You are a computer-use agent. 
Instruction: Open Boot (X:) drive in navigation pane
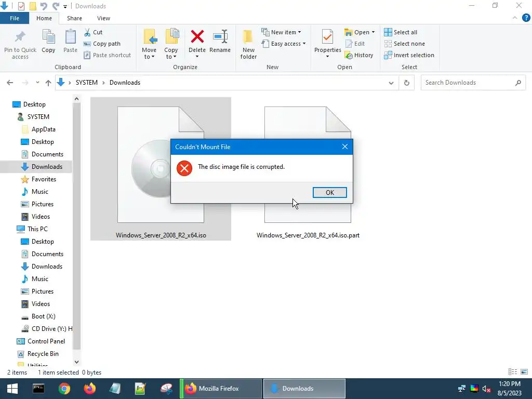[x=43, y=316]
